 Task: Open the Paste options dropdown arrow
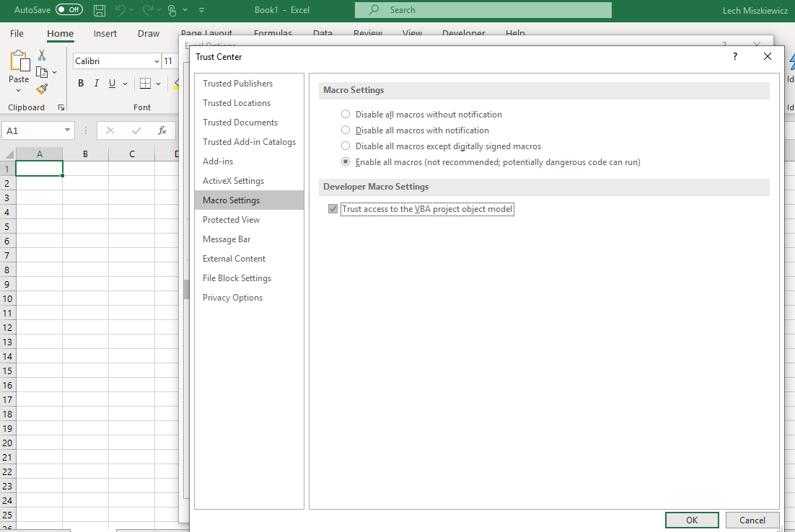[19, 91]
